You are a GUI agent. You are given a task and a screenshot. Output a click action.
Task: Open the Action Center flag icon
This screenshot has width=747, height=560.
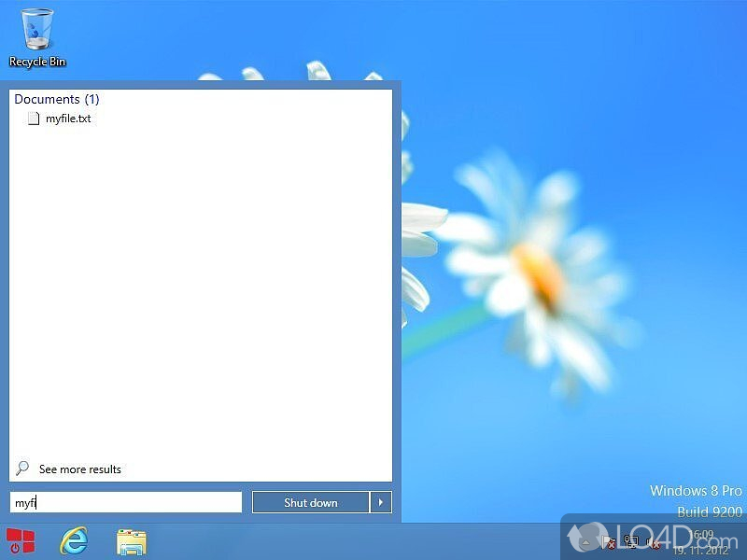coord(609,542)
